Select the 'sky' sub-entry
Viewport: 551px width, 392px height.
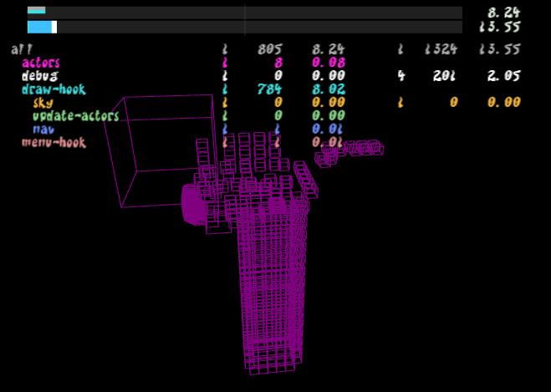[x=43, y=103]
